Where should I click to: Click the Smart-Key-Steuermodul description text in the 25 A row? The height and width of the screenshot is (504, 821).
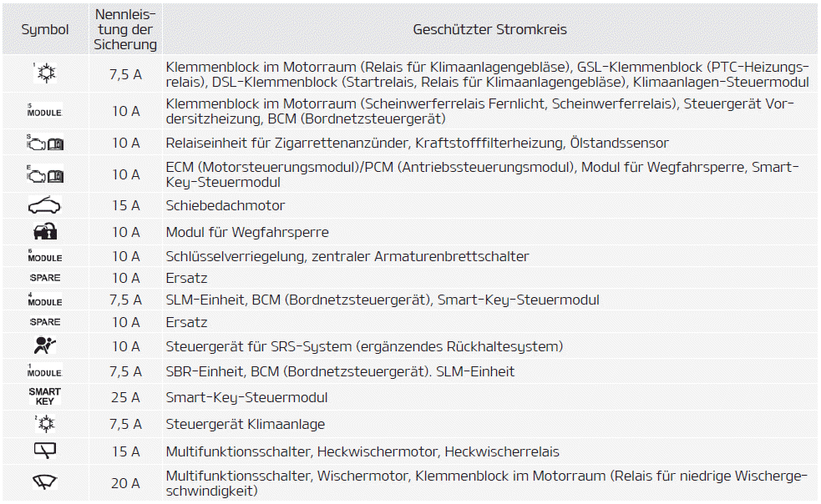tap(246, 397)
